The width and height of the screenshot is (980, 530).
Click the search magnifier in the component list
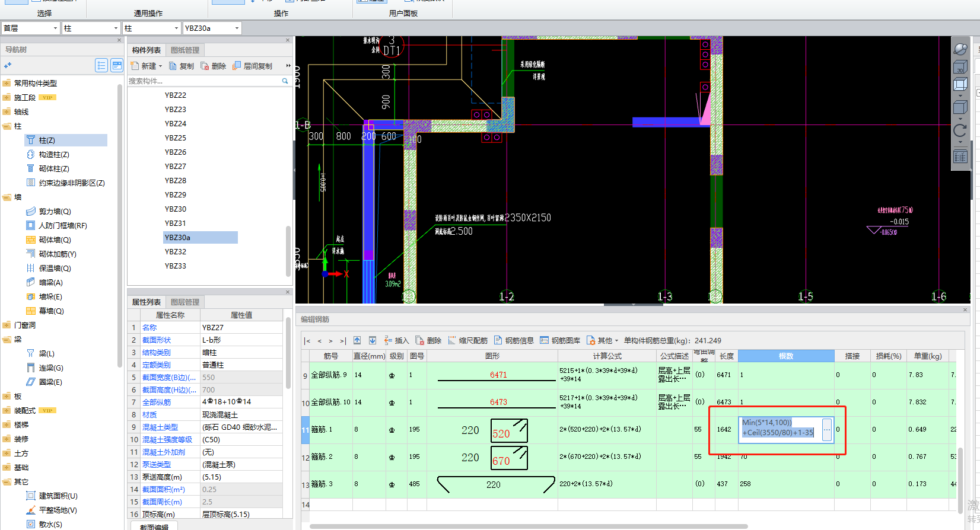coord(285,81)
